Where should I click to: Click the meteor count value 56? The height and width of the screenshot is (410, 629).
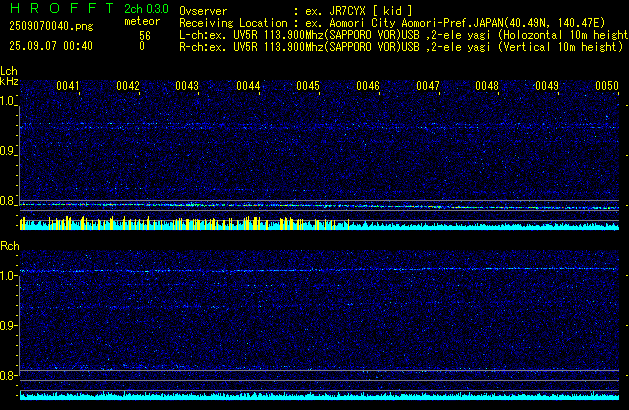[x=145, y=36]
